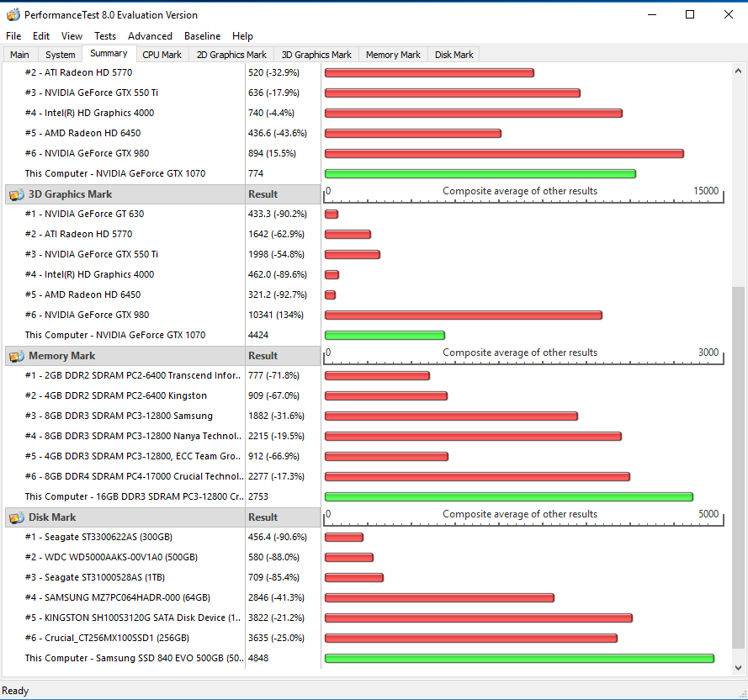
Task: Click the Memory Mark section icon
Action: pos(16,356)
